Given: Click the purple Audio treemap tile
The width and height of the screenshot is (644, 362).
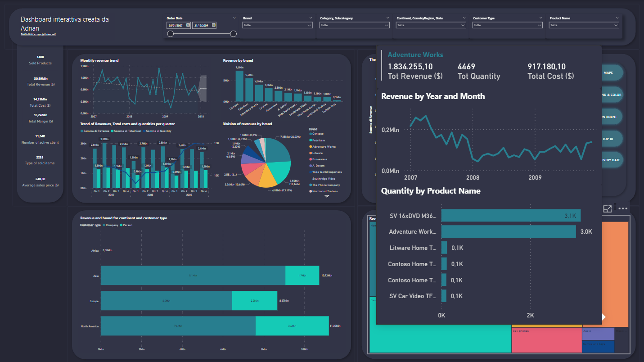Looking at the screenshot, I should (x=598, y=334).
